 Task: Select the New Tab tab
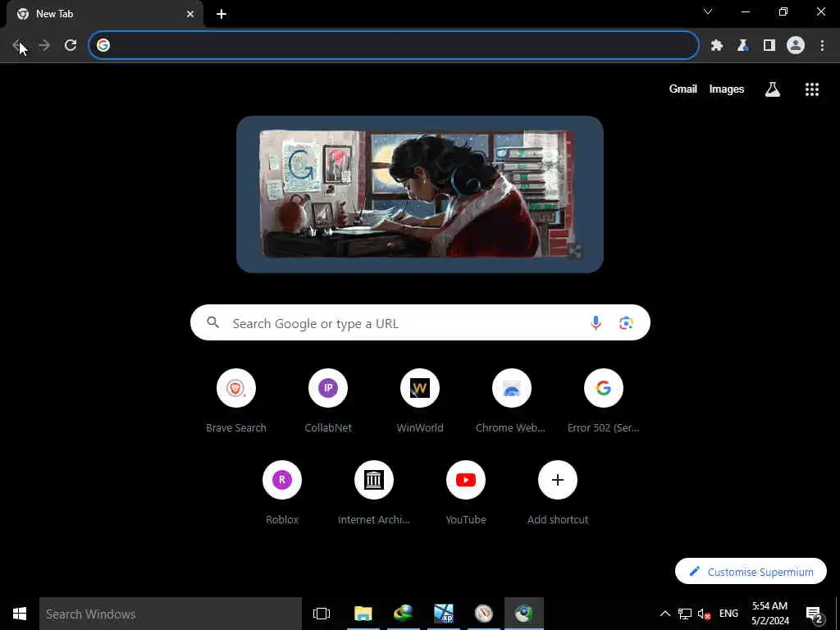pos(104,14)
